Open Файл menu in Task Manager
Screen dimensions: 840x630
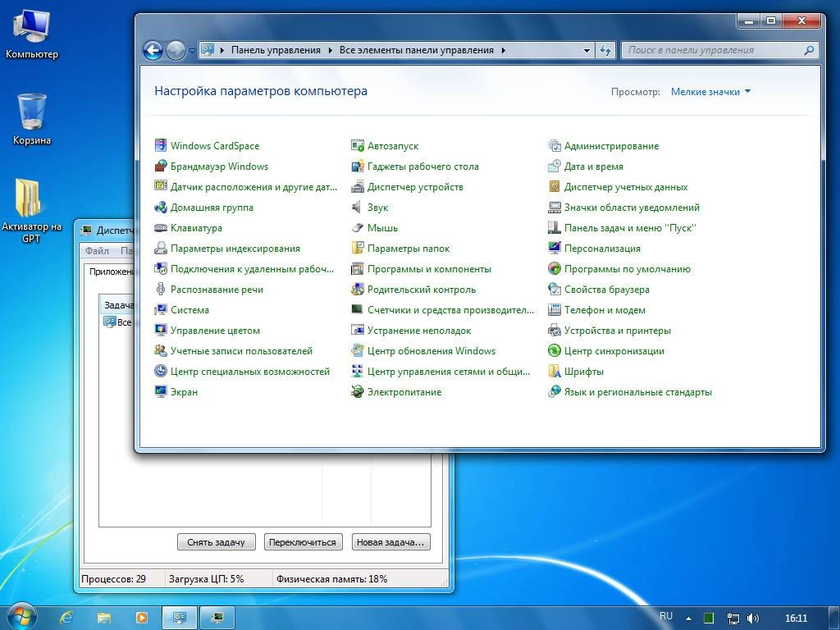97,251
